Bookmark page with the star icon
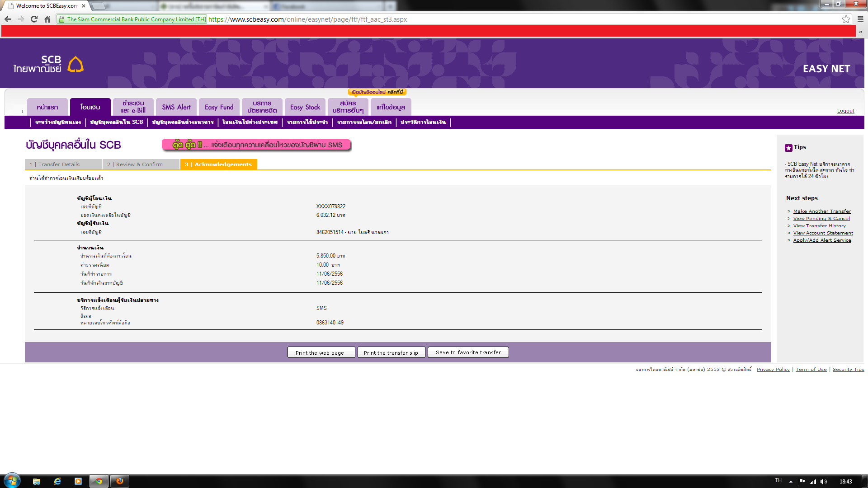The height and width of the screenshot is (488, 868). coord(846,19)
